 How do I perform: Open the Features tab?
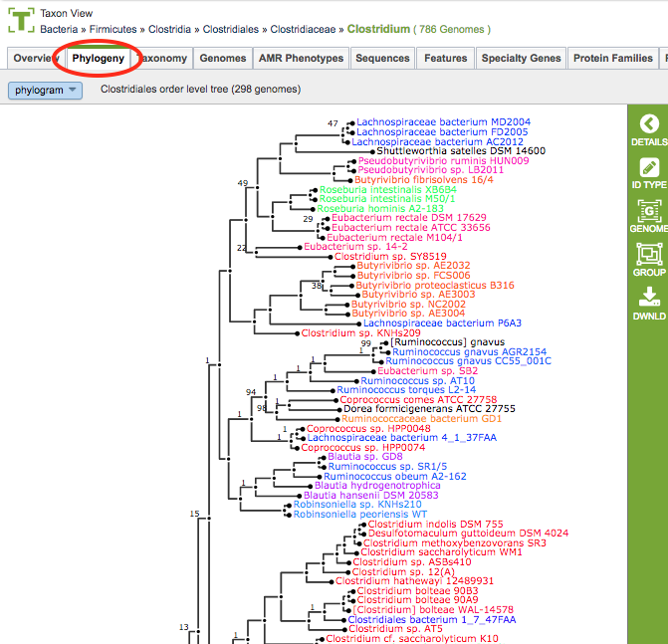[x=446, y=58]
